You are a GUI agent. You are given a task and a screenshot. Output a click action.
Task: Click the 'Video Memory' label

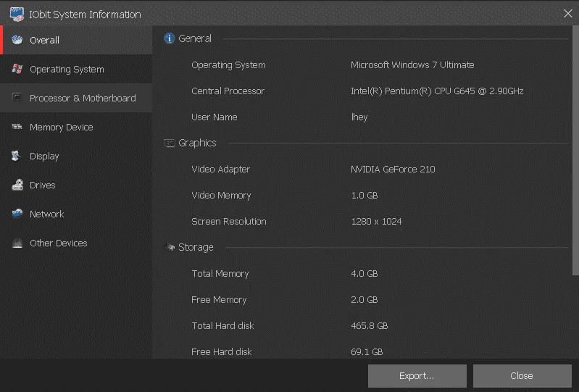[x=221, y=196]
